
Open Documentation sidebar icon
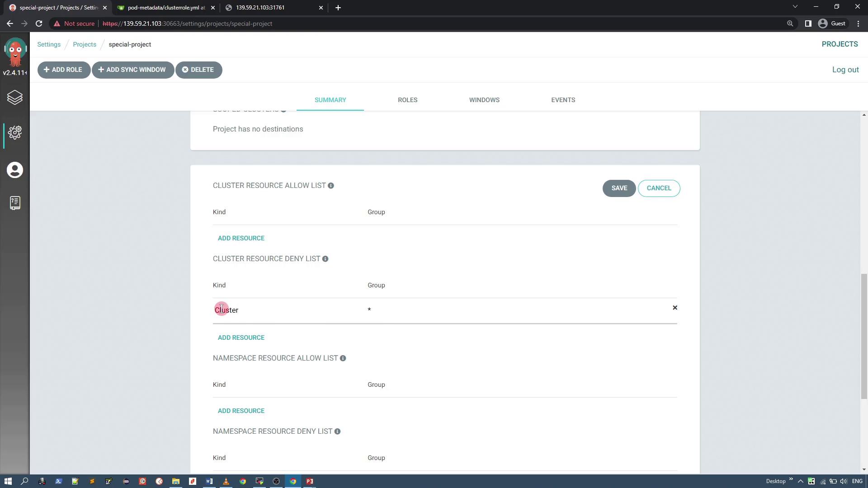(15, 203)
